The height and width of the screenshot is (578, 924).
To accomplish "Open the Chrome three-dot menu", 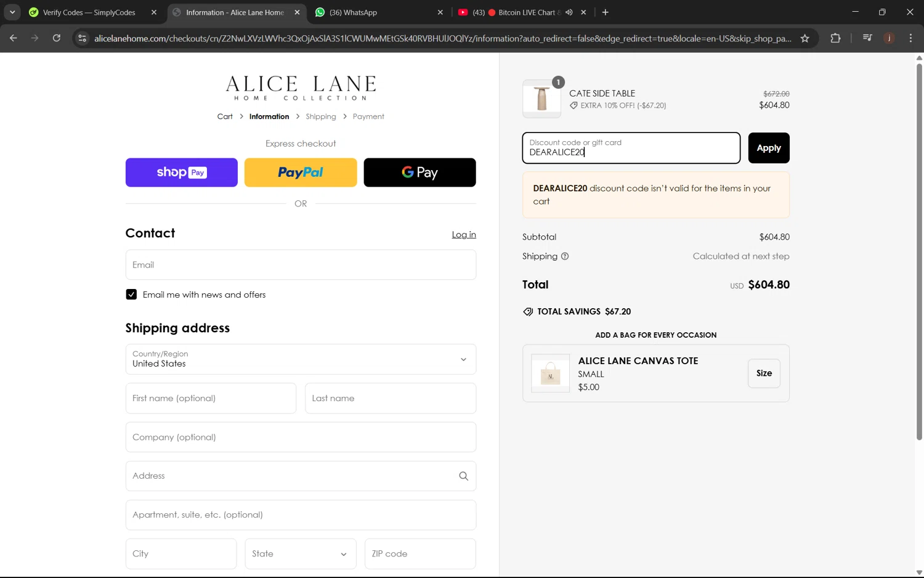I will tap(910, 38).
